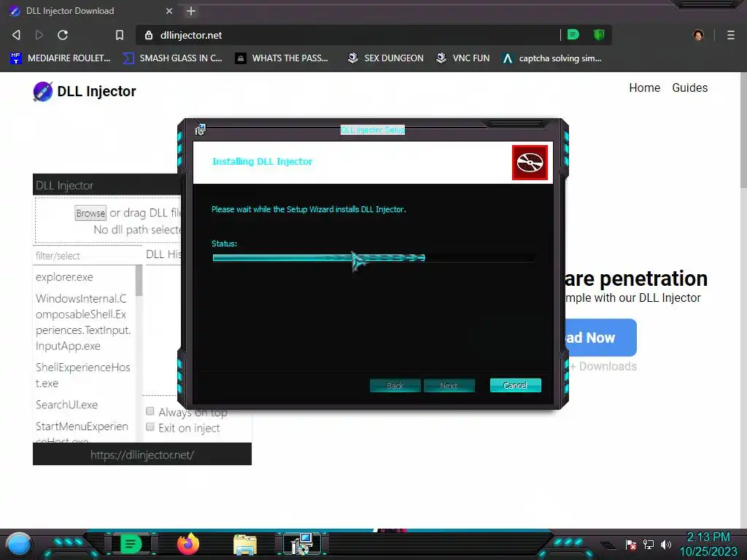Go back in the browser
This screenshot has height=560, width=747.
point(16,35)
